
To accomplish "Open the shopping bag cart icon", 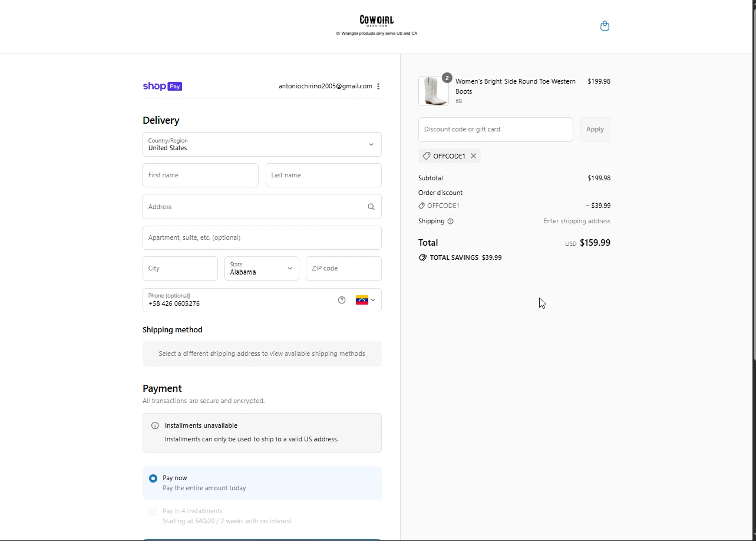I will [605, 26].
